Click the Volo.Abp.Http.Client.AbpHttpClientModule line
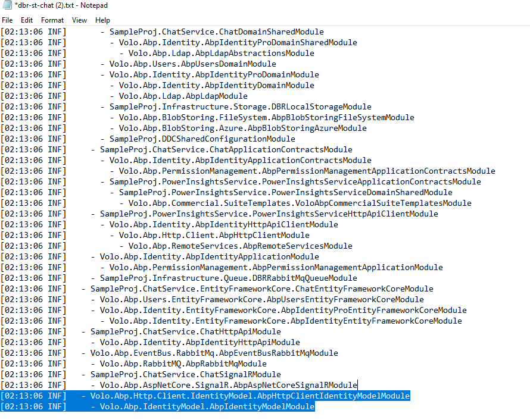This screenshot has height=420, width=530. [x=155, y=236]
